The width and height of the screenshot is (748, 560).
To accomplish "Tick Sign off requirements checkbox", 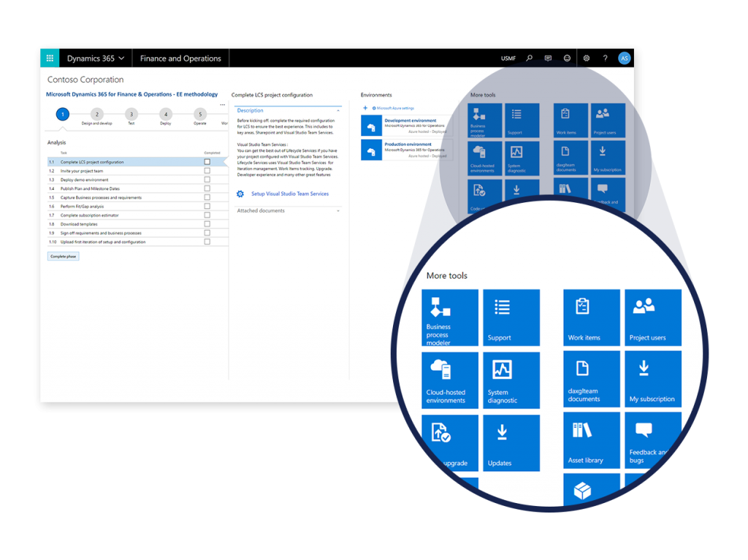I will [x=207, y=233].
